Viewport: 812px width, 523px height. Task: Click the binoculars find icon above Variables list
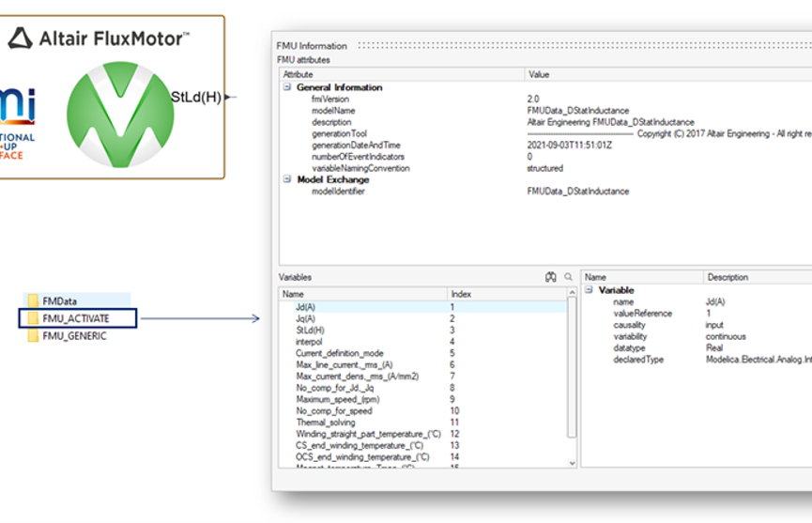[550, 277]
